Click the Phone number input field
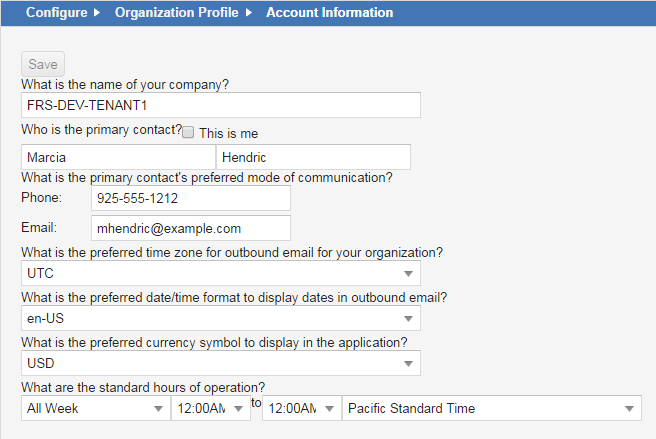Screen dimensions: 656x439 (x=191, y=198)
